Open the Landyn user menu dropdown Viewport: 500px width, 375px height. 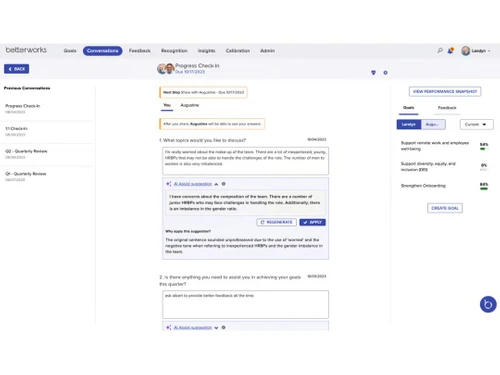click(x=481, y=51)
